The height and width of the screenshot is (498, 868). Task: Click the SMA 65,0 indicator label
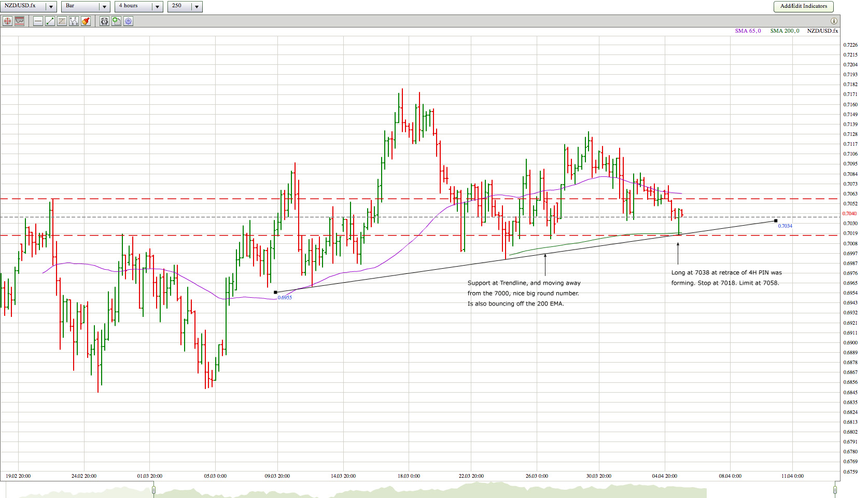point(748,31)
